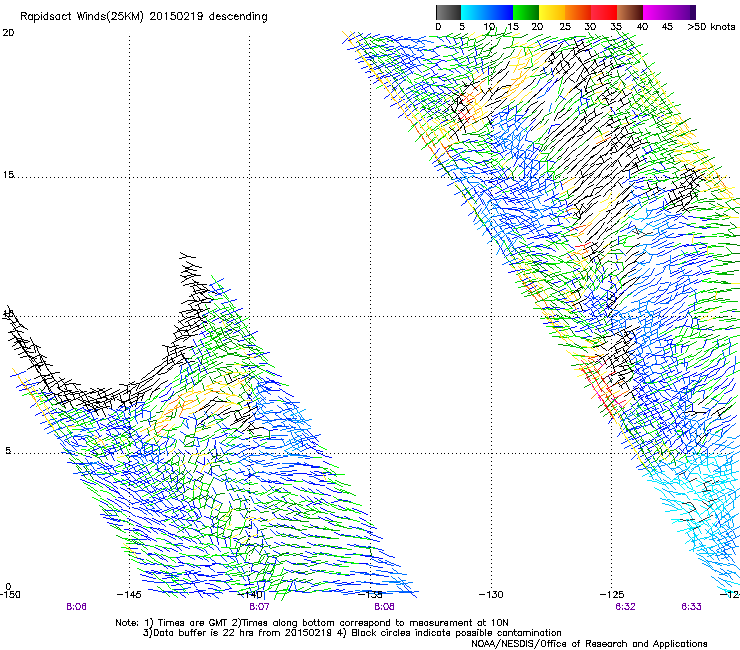The width and height of the screenshot is (740, 650).
Task: Click the brown 35-40 knots legend swatch
Action: 630,12
